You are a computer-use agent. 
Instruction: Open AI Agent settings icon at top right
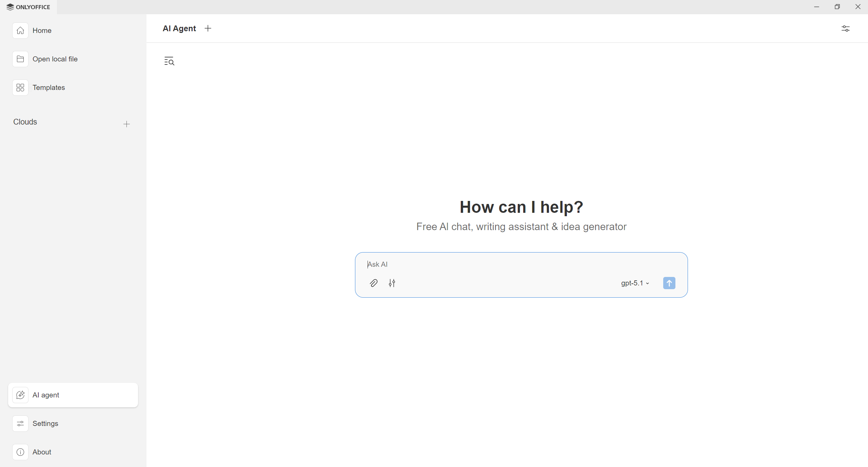click(845, 29)
